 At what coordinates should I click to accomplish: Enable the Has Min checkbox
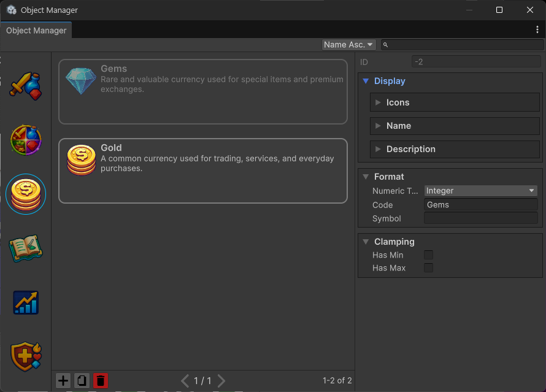click(429, 255)
